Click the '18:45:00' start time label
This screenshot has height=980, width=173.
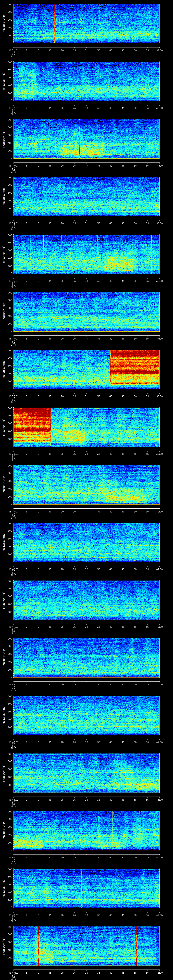(13, 857)
